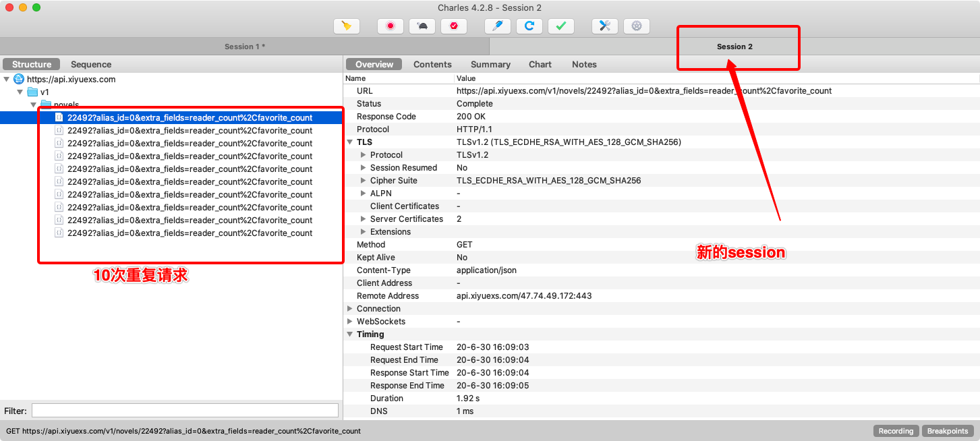Viewport: 980px width, 441px height.
Task: Switch to the Session 2 tab
Action: pyautogui.click(x=734, y=47)
